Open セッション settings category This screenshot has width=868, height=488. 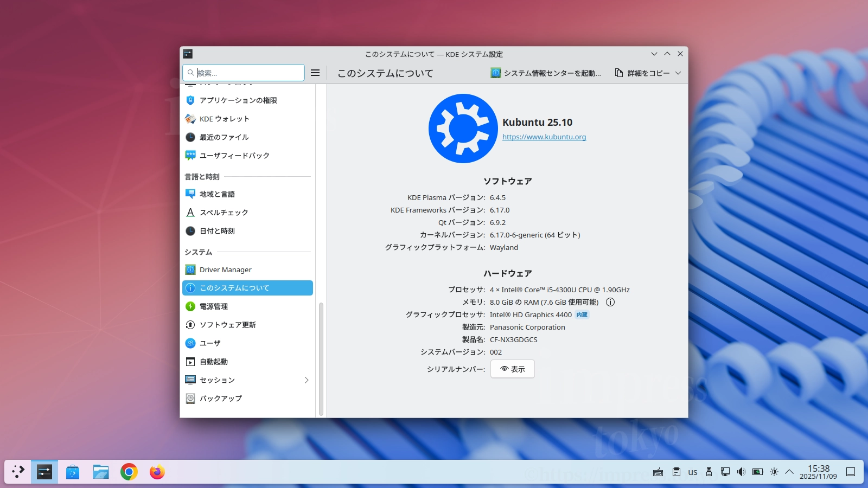(247, 380)
